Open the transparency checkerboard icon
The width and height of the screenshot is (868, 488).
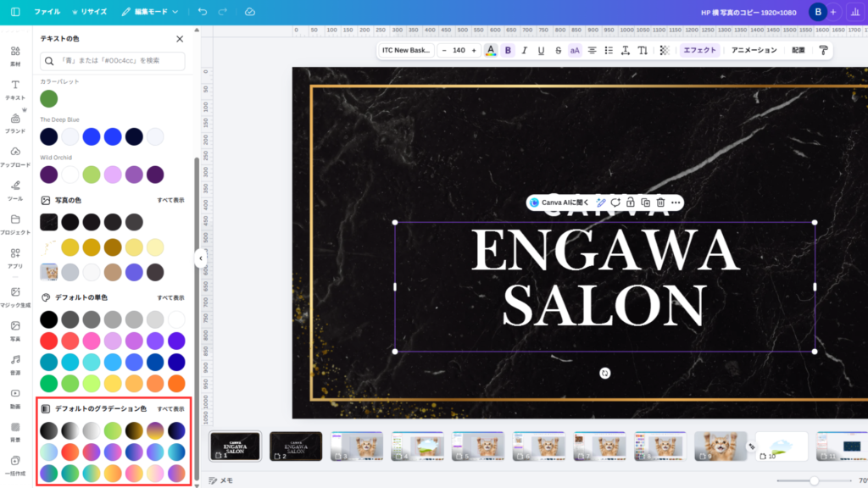click(x=664, y=51)
